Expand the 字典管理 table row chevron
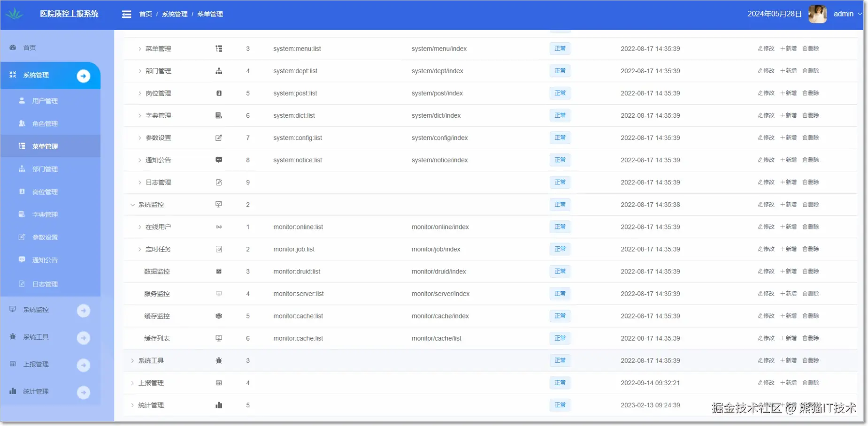Screen dimensions: 868x426 tap(139, 115)
